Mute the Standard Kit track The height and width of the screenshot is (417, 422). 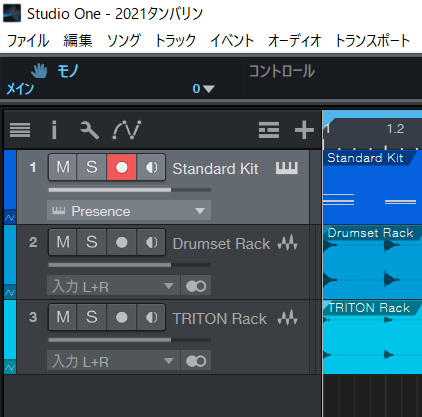click(x=63, y=167)
